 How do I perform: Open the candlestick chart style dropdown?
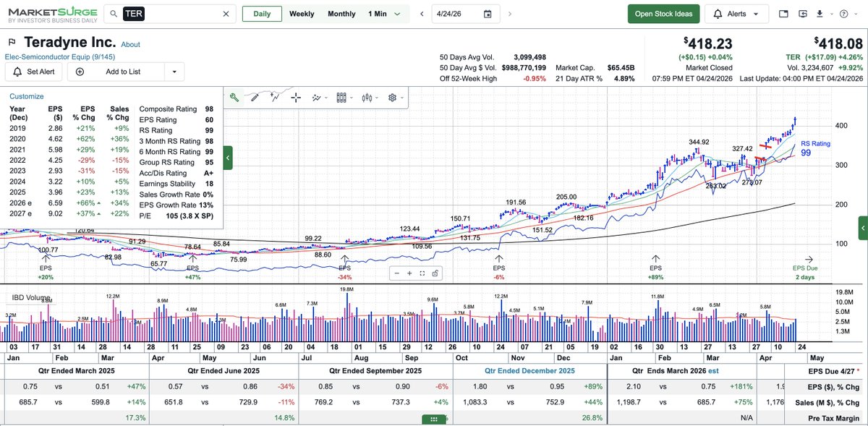pos(370,98)
